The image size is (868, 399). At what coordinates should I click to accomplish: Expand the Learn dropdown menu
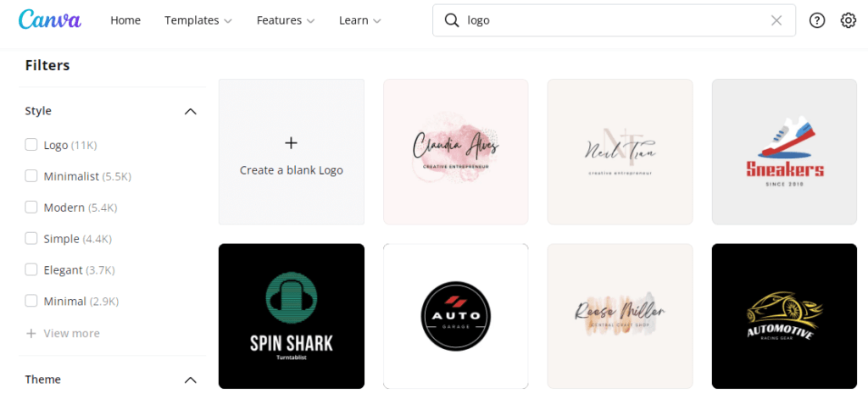pyautogui.click(x=359, y=20)
